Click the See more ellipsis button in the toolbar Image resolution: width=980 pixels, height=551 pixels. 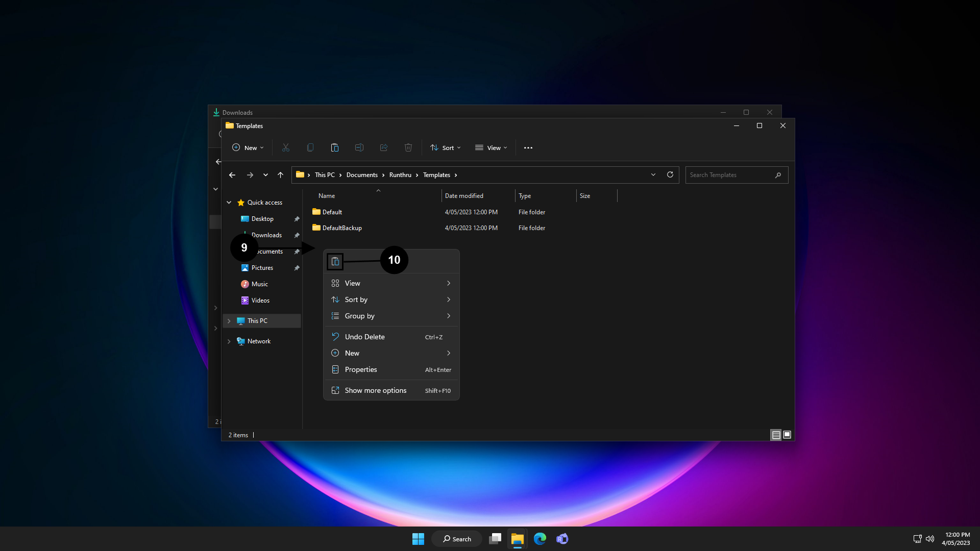(x=528, y=147)
